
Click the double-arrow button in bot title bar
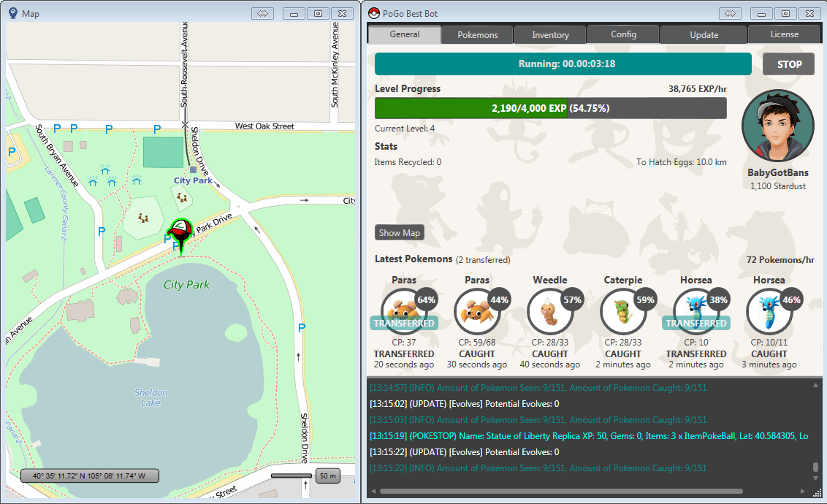click(x=730, y=14)
